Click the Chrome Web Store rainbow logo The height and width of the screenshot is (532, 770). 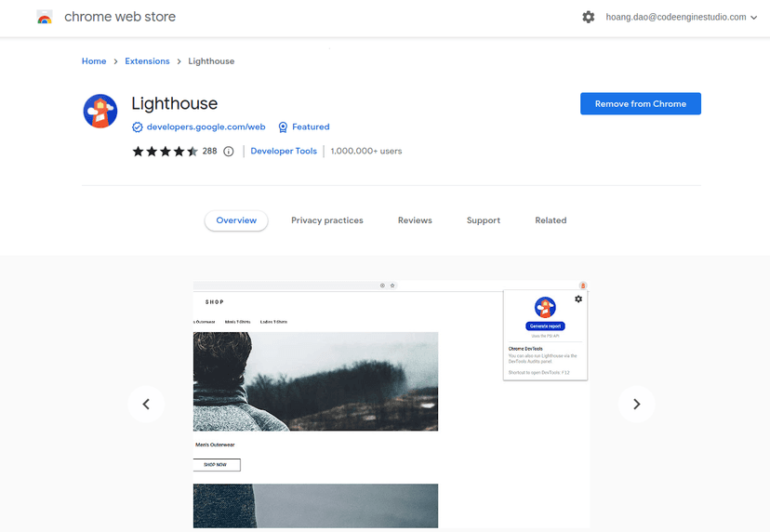(45, 17)
